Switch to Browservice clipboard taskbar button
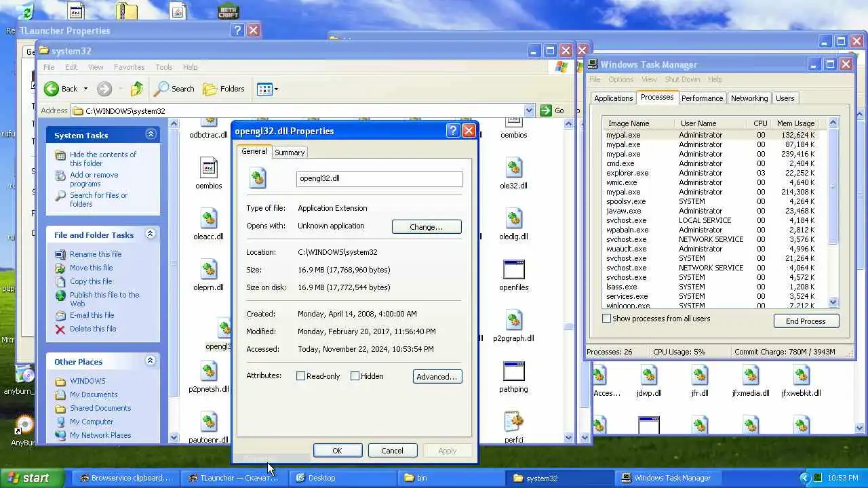This screenshot has height=488, width=868. tap(125, 478)
